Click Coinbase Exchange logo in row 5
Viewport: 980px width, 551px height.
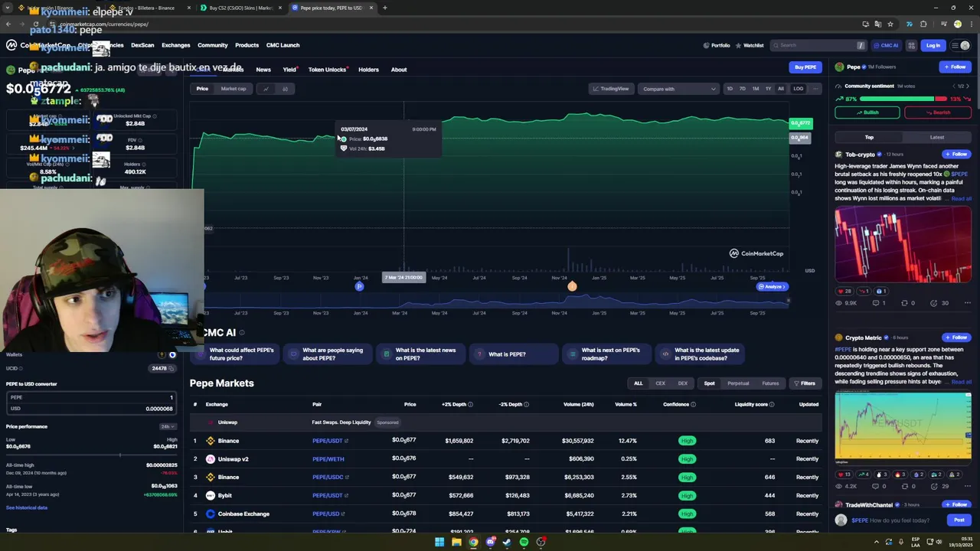211,514
